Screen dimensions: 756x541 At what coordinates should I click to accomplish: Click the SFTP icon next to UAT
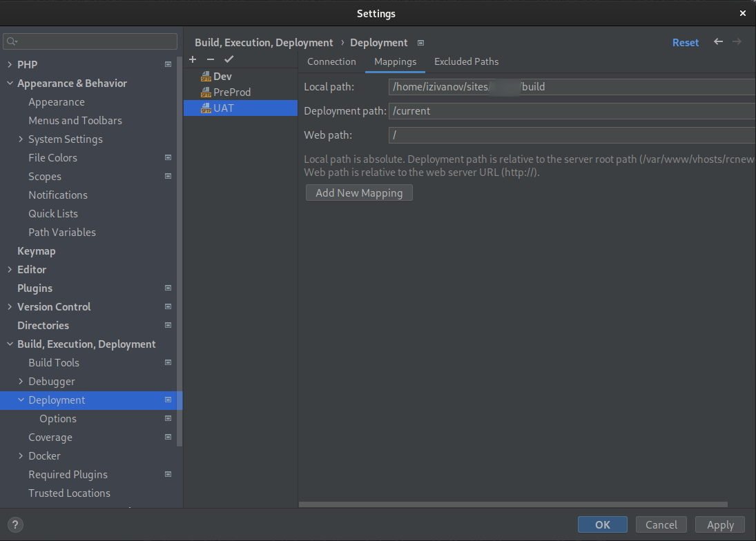[x=206, y=108]
